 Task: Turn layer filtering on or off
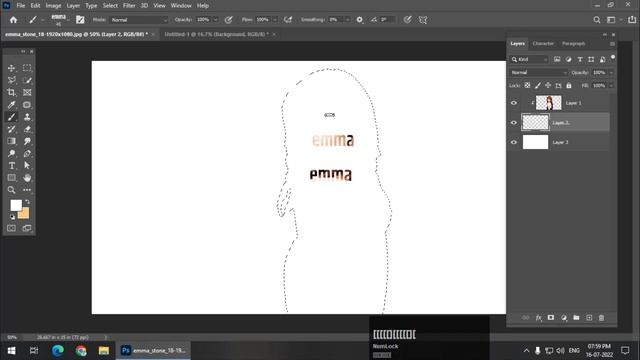pyautogui.click(x=613, y=58)
